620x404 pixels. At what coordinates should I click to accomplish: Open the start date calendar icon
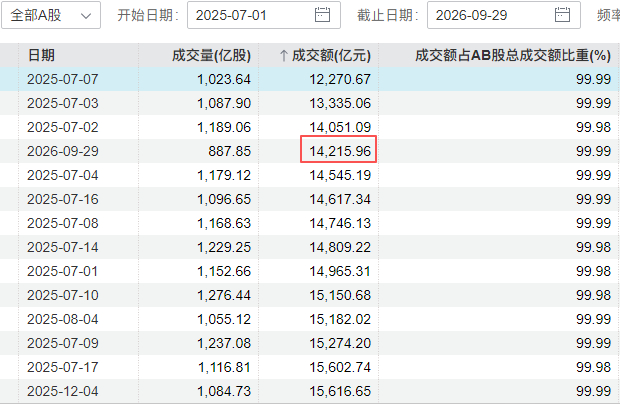[322, 15]
